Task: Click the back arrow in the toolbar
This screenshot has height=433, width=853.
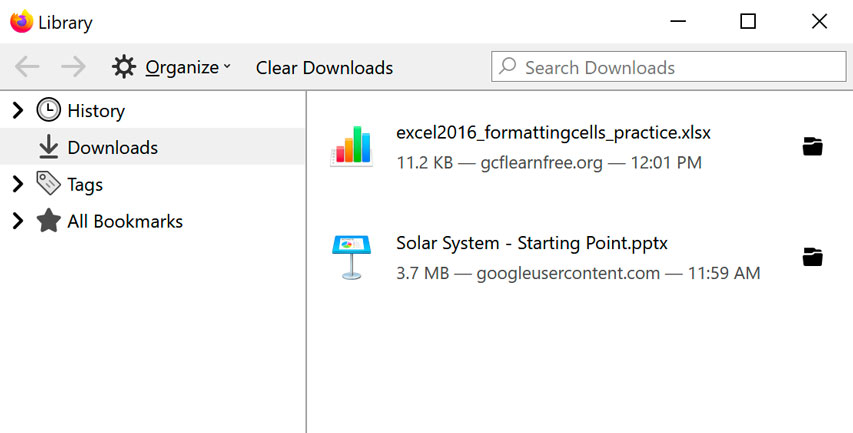Action: [27, 67]
